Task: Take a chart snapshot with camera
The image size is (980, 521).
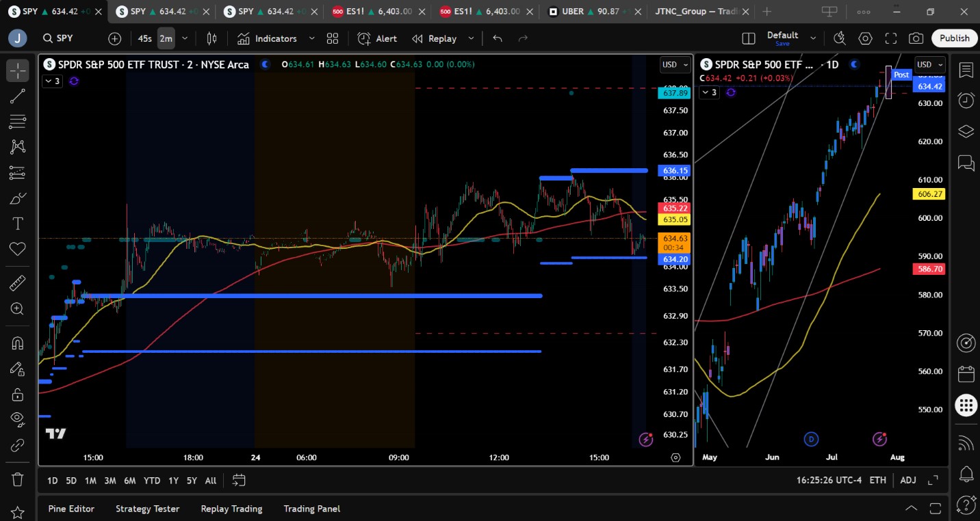Action: pos(916,39)
